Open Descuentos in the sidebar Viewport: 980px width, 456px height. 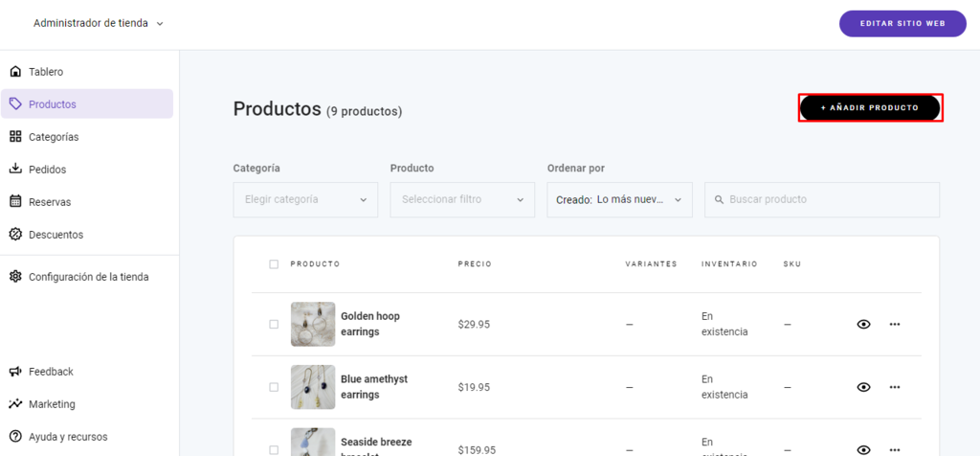point(87,234)
